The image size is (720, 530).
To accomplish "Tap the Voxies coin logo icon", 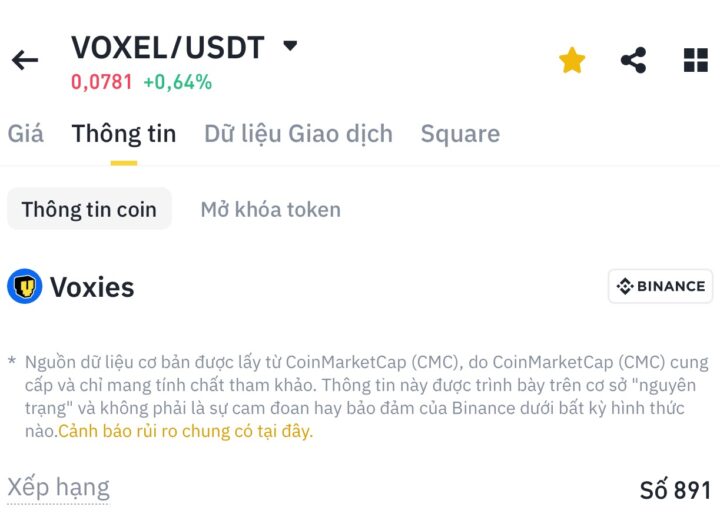I will coord(25,286).
